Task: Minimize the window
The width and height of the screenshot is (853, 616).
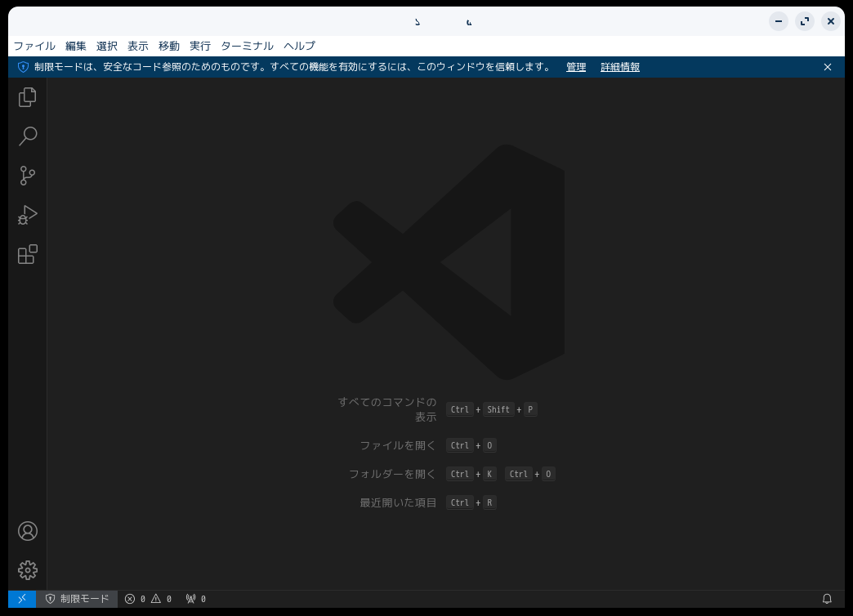Action: (779, 21)
